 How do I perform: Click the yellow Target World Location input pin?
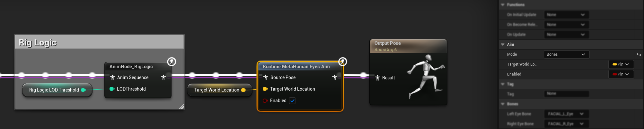tap(265, 89)
